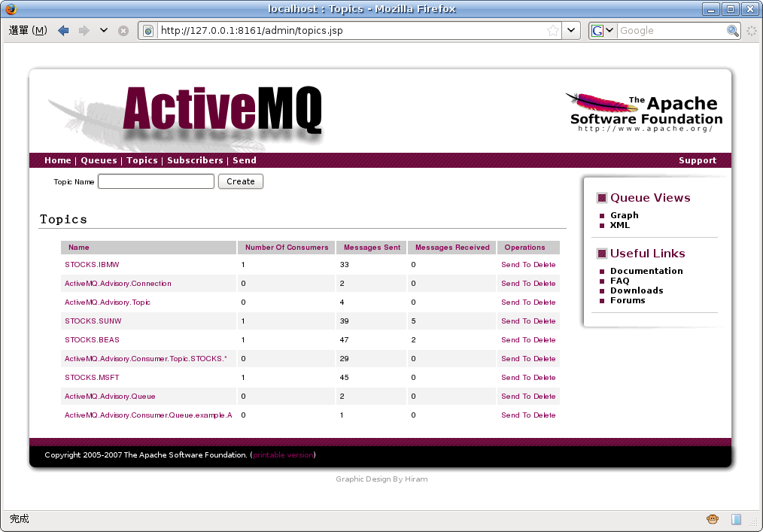Open the 選單 (M) menu
This screenshot has height=532, width=763.
coord(28,30)
